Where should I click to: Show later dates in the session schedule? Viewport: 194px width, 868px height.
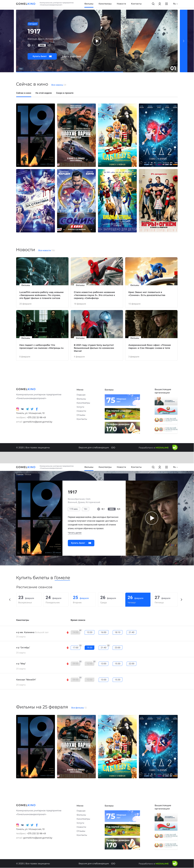click(x=181, y=599)
